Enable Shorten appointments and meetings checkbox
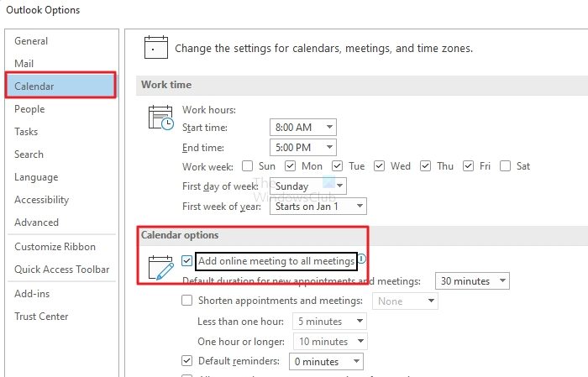The image size is (588, 377). click(x=187, y=301)
